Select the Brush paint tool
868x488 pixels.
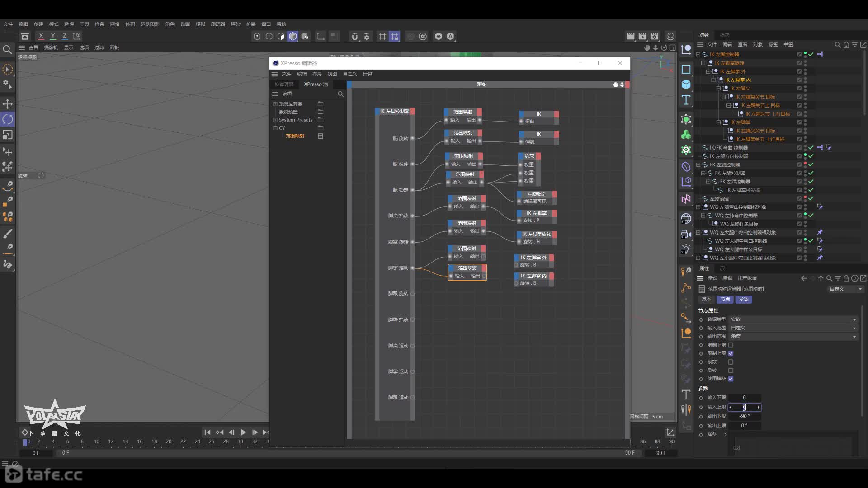coord(8,234)
